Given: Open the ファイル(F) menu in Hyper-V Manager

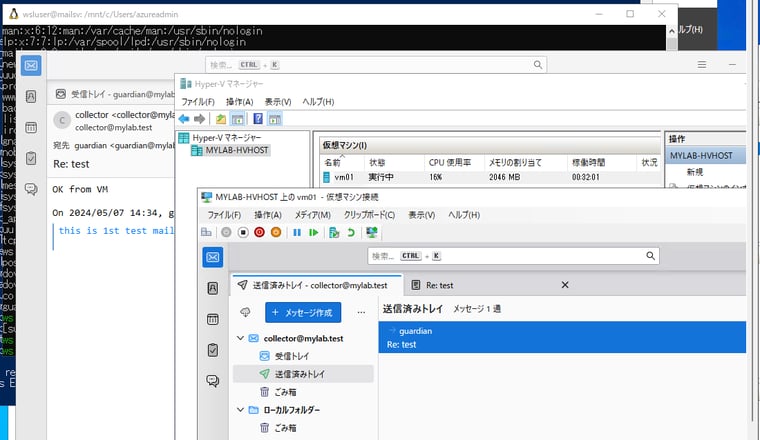Looking at the screenshot, I should click(198, 102).
